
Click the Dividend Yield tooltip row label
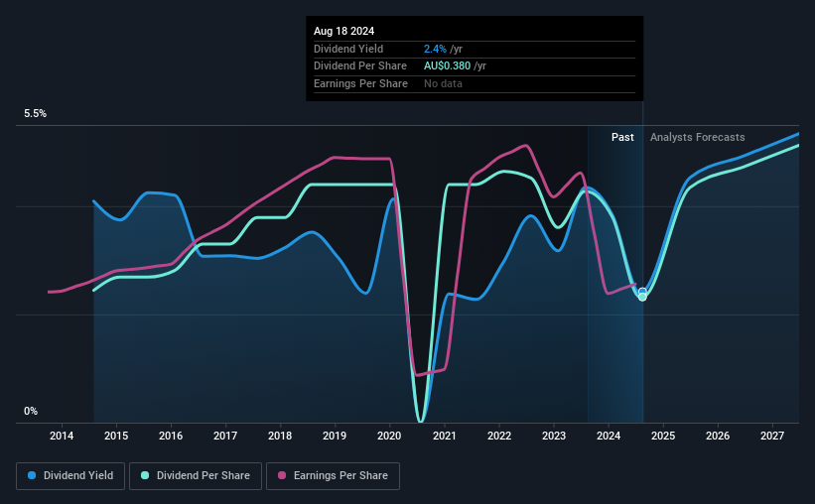pos(348,49)
